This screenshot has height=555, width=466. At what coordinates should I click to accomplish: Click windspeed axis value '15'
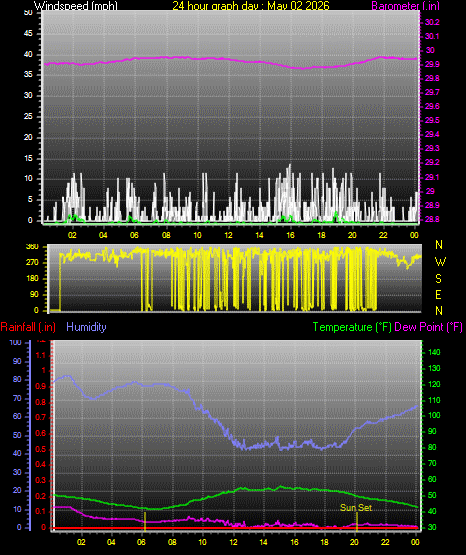(28, 158)
